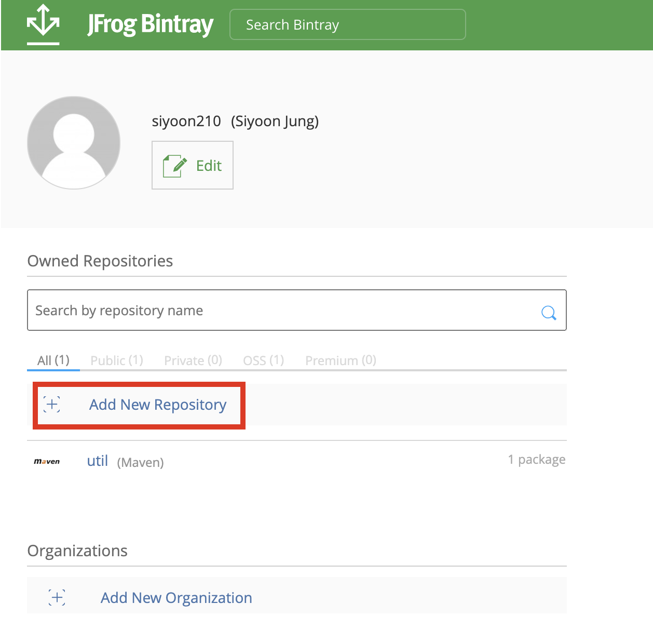653x644 pixels.
Task: Click the '1 package' count text
Action: (x=537, y=460)
